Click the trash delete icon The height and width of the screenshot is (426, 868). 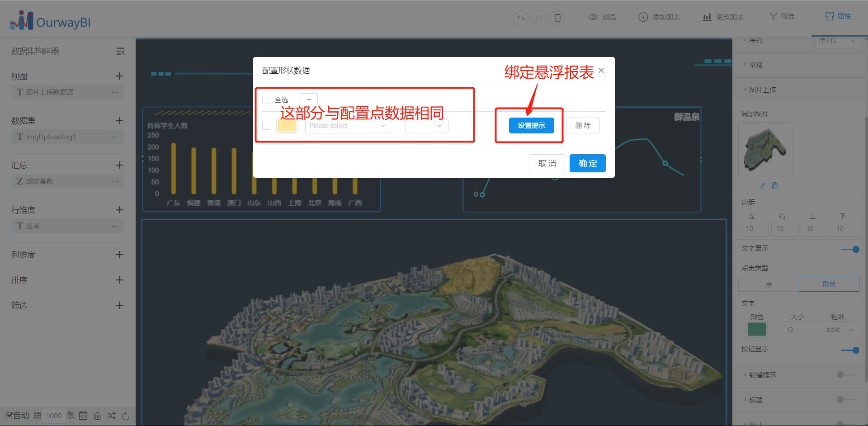coord(97,416)
